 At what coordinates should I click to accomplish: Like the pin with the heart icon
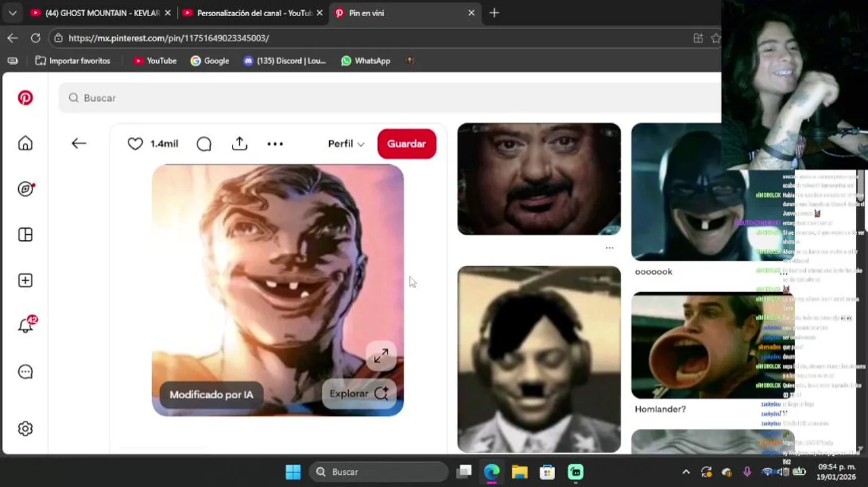click(135, 143)
